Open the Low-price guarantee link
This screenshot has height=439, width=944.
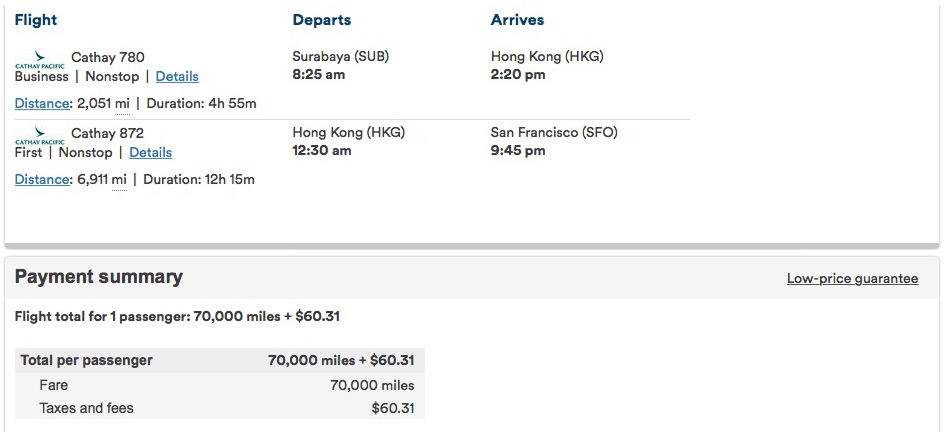[852, 278]
